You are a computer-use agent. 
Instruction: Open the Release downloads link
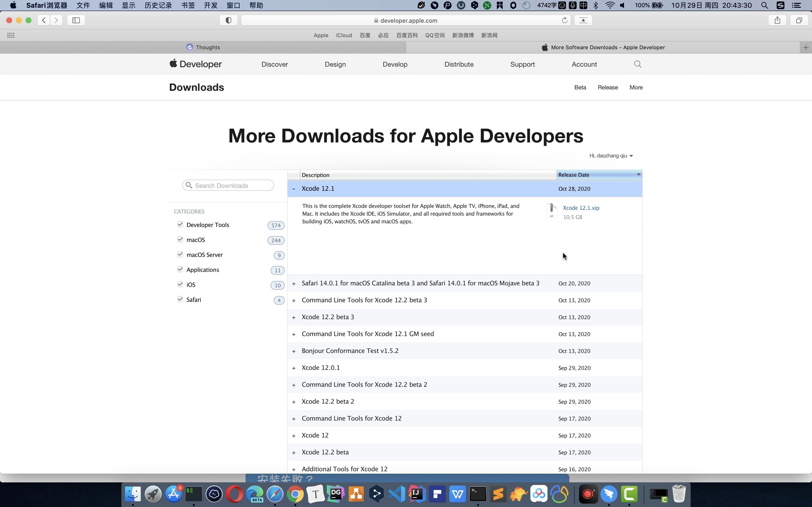tap(608, 87)
